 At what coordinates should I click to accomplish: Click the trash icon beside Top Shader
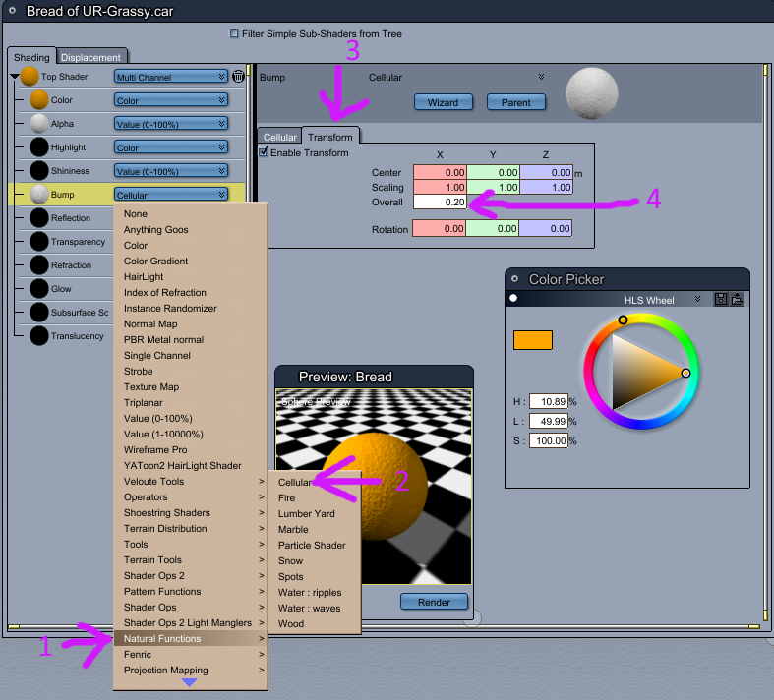(238, 76)
